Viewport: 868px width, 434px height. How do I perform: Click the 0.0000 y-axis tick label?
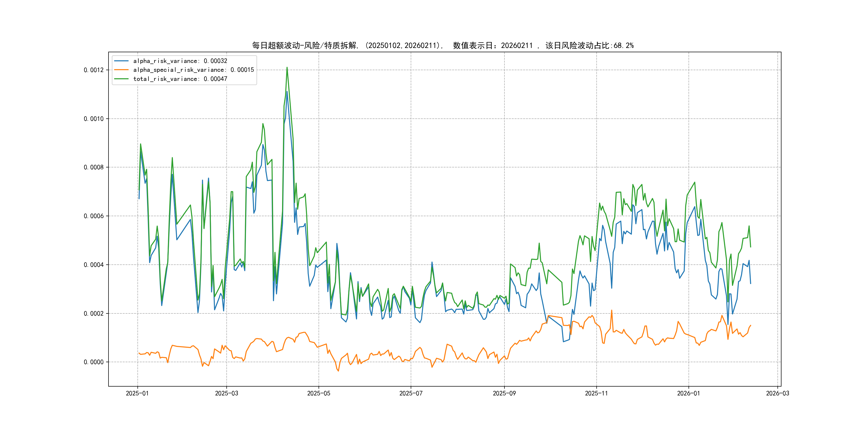[x=94, y=362]
